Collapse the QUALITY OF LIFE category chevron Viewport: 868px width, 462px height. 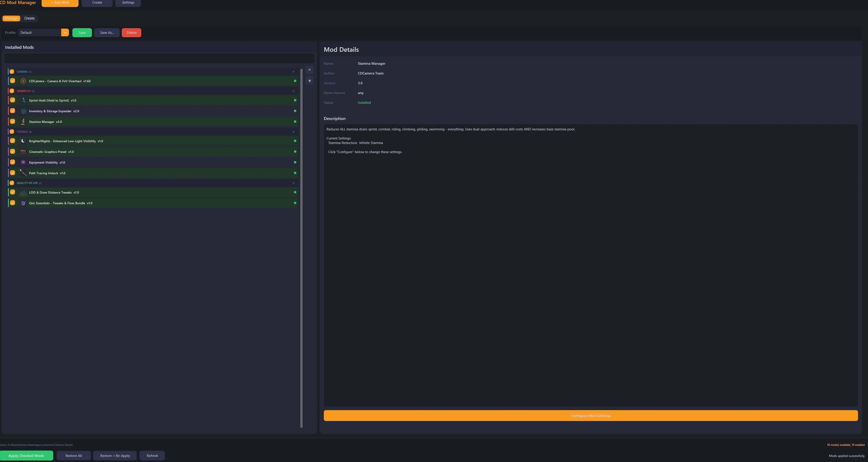pyautogui.click(x=293, y=183)
